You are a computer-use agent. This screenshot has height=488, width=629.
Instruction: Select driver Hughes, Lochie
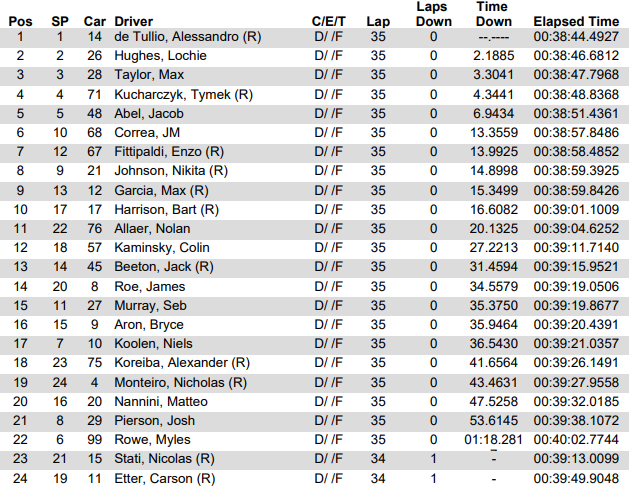tap(160, 56)
